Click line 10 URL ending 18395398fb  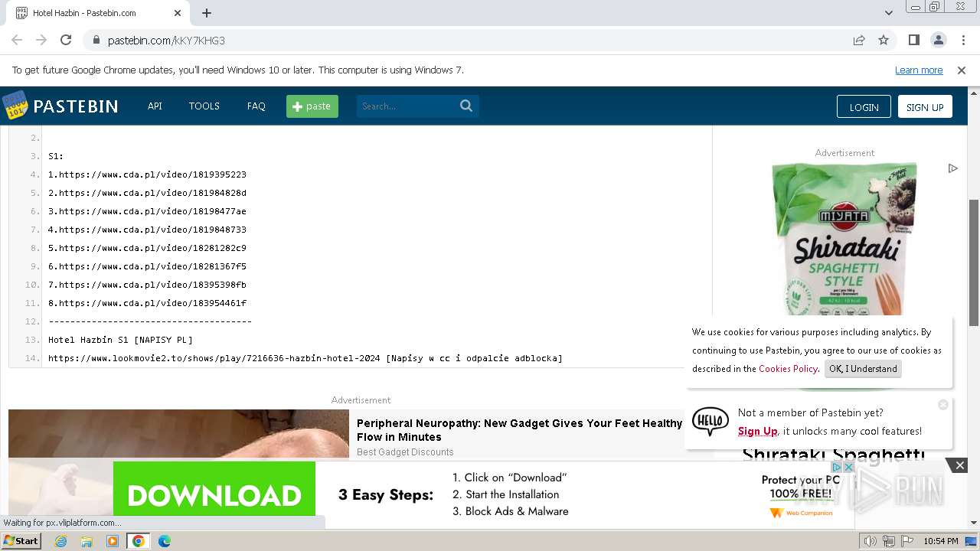pyautogui.click(x=152, y=285)
